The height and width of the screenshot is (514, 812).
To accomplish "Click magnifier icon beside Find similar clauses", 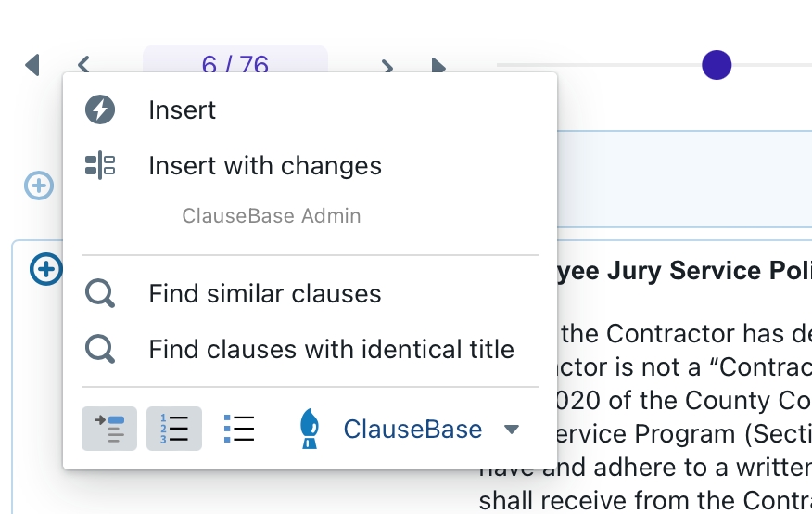I will 100,294.
